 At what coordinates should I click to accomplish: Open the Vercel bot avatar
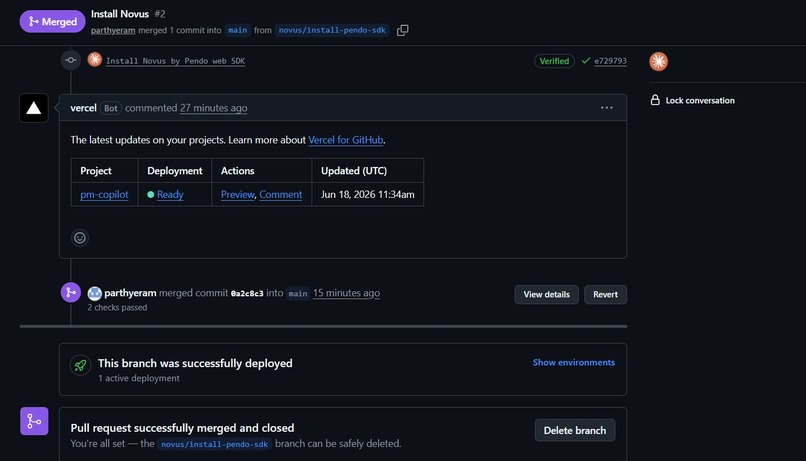coord(34,108)
